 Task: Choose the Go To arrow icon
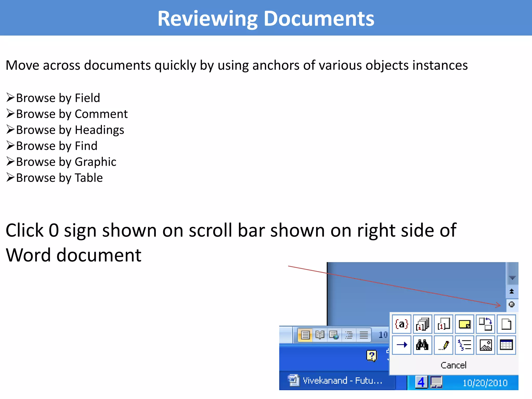pyautogui.click(x=402, y=345)
